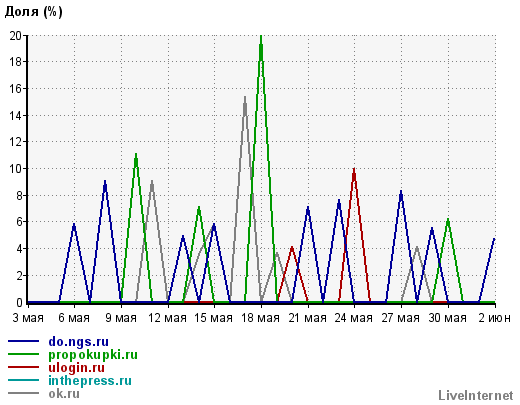This screenshot has height=405, width=520.
Task: Click the Доля (%) chart title
Action: [34, 12]
